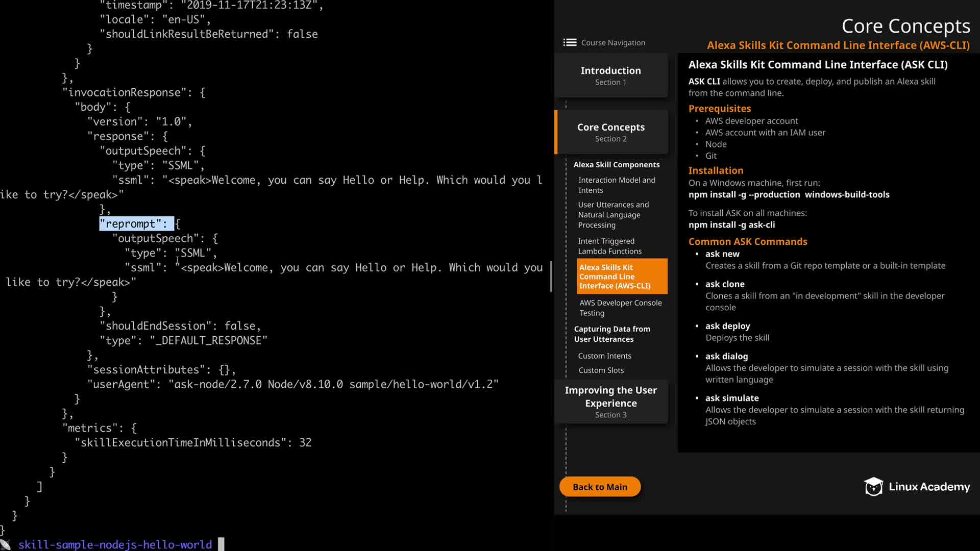
Task: Select highlighted Alexa Skills Kit Command Line Interface item
Action: click(622, 277)
